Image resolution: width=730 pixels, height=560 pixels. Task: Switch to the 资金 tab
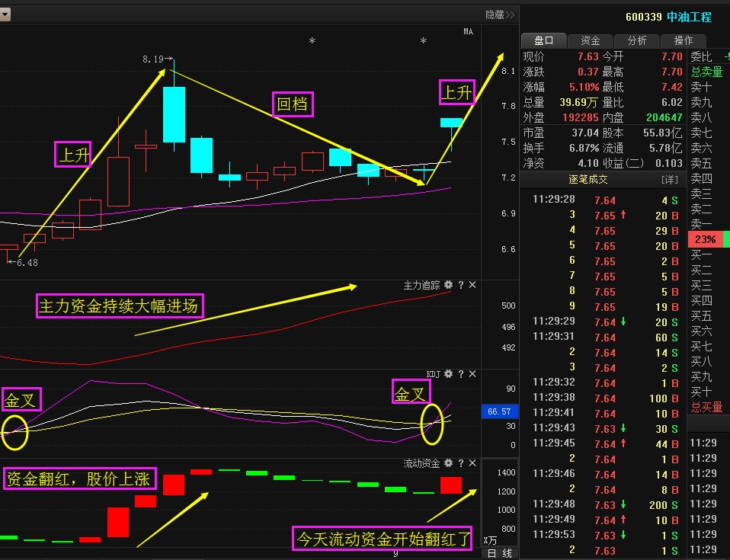click(591, 40)
